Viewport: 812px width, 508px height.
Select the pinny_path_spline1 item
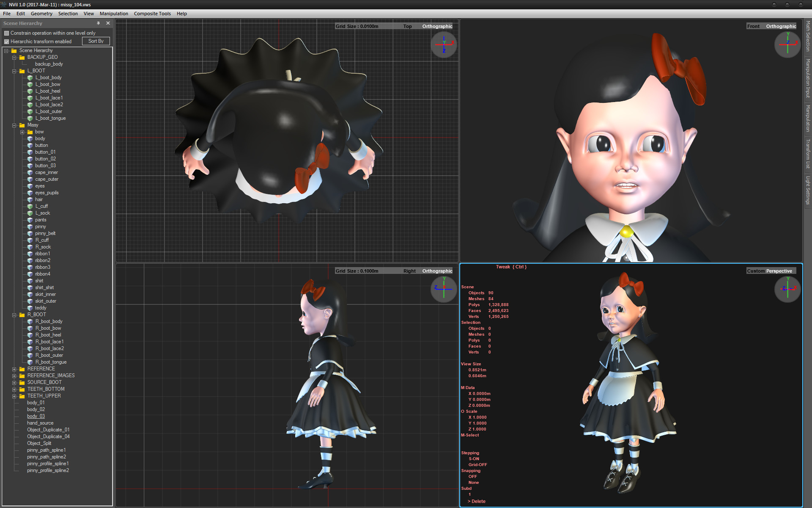(47, 450)
